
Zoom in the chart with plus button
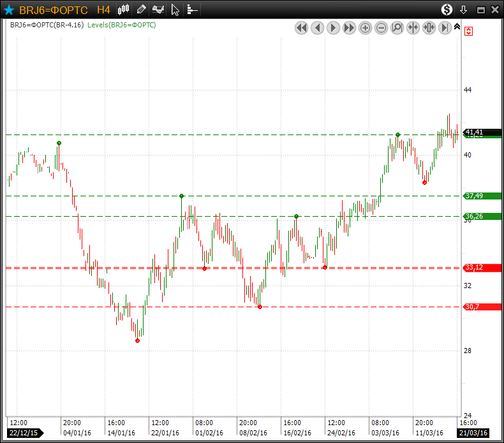(x=365, y=28)
